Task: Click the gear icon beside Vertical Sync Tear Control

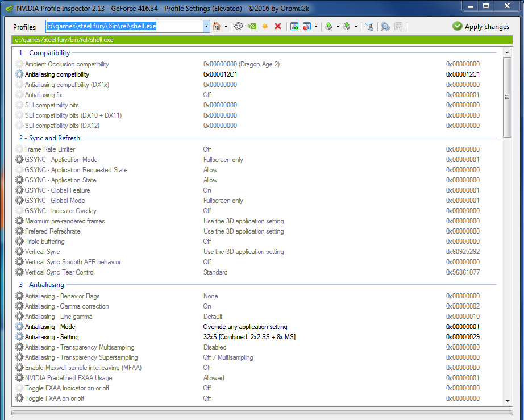Action: coord(19,272)
